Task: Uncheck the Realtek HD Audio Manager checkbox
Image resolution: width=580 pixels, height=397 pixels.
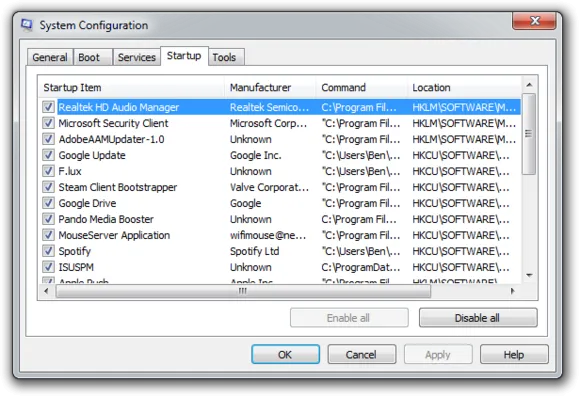Action: pos(48,107)
